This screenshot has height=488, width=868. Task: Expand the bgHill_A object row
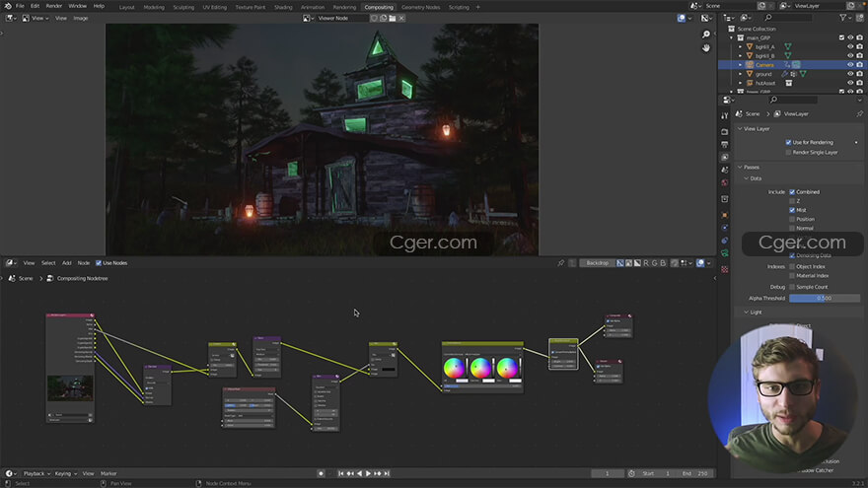(x=740, y=46)
